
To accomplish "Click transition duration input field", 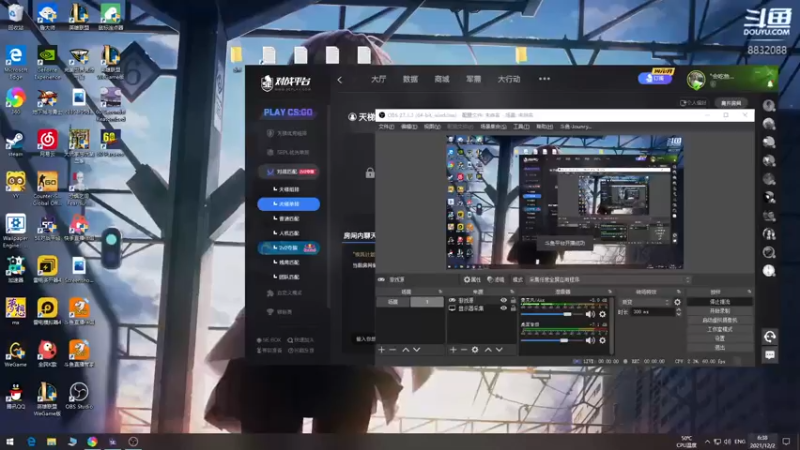I will tap(652, 312).
